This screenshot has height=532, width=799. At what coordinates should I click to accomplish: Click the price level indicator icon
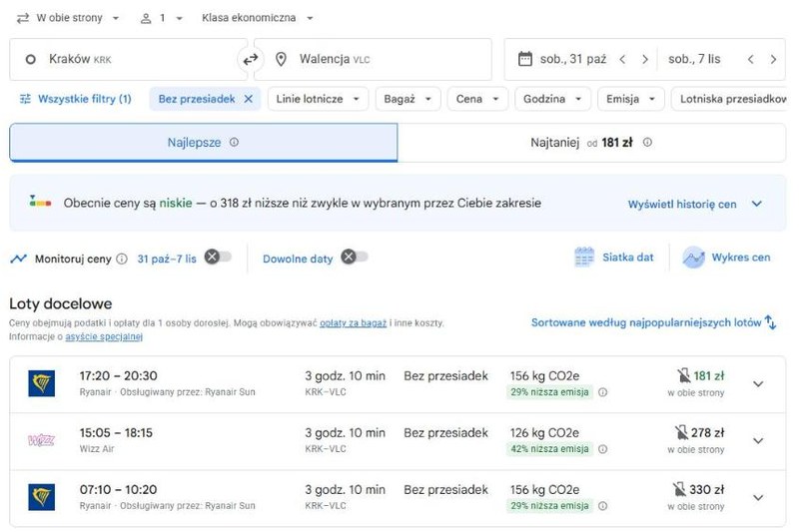click(40, 201)
